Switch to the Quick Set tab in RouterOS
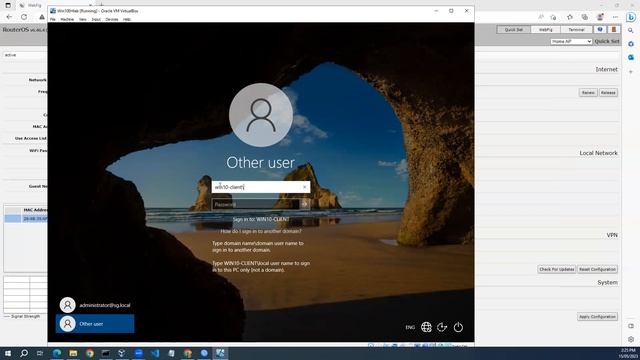Image resolution: width=640 pixels, height=360 pixels. [513, 29]
